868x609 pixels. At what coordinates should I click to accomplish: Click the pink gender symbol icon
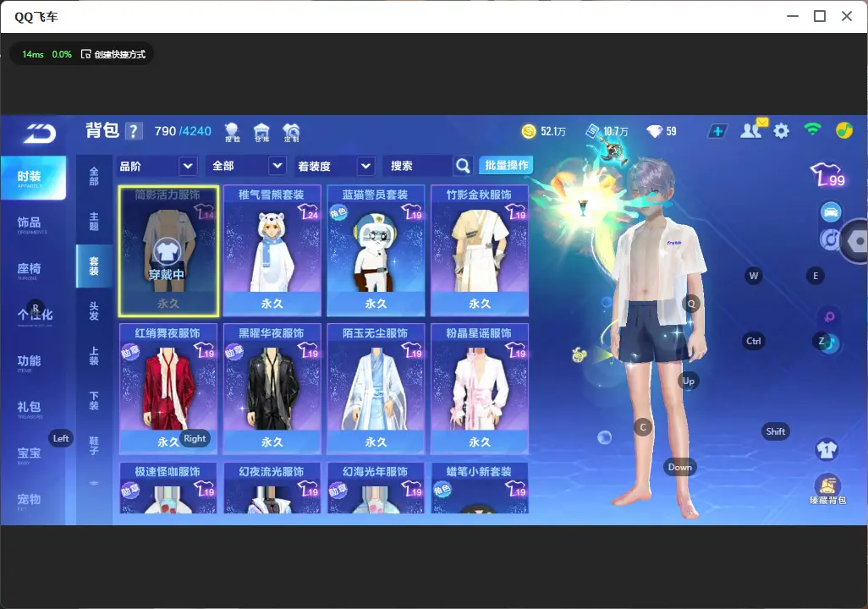click(x=829, y=316)
